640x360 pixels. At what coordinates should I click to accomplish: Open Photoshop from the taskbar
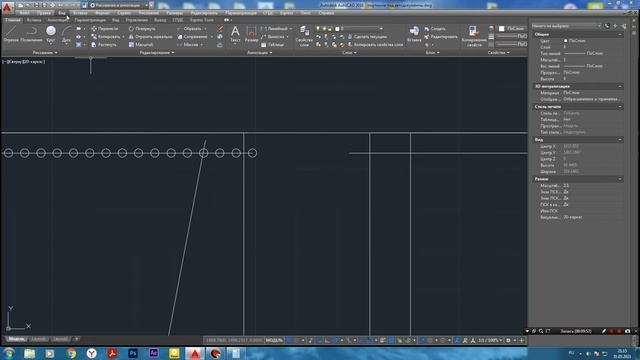[133, 353]
